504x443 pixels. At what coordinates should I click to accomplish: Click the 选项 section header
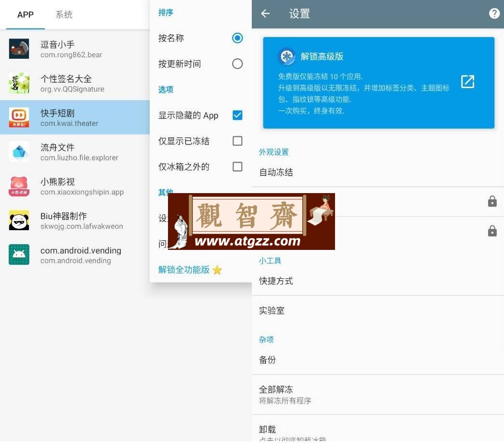coord(166,90)
